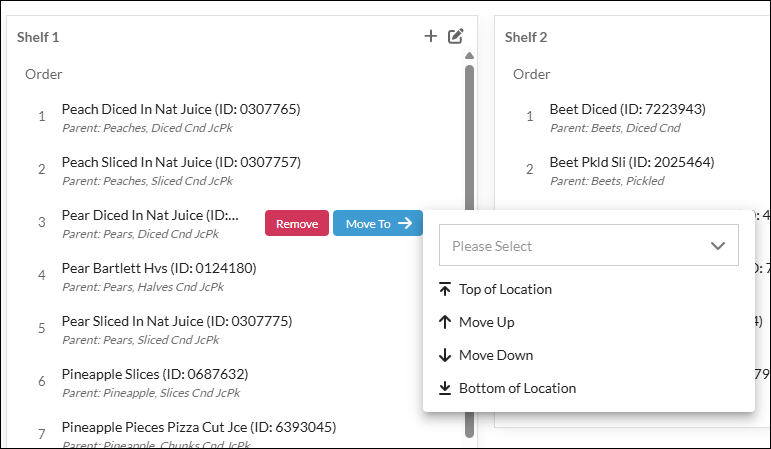
Task: Choose Top of Location option
Action: coord(505,289)
